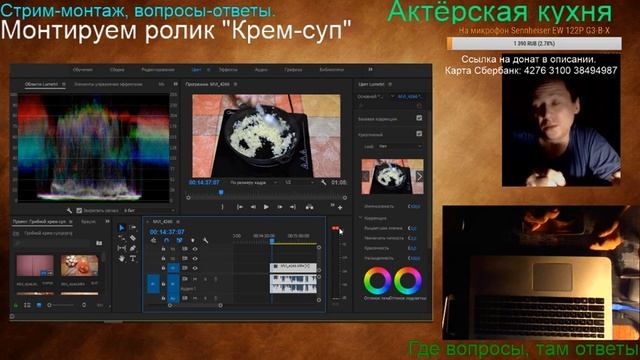Toggle A1 audio track targeting
640x360 pixels.
pyautogui.click(x=173, y=284)
